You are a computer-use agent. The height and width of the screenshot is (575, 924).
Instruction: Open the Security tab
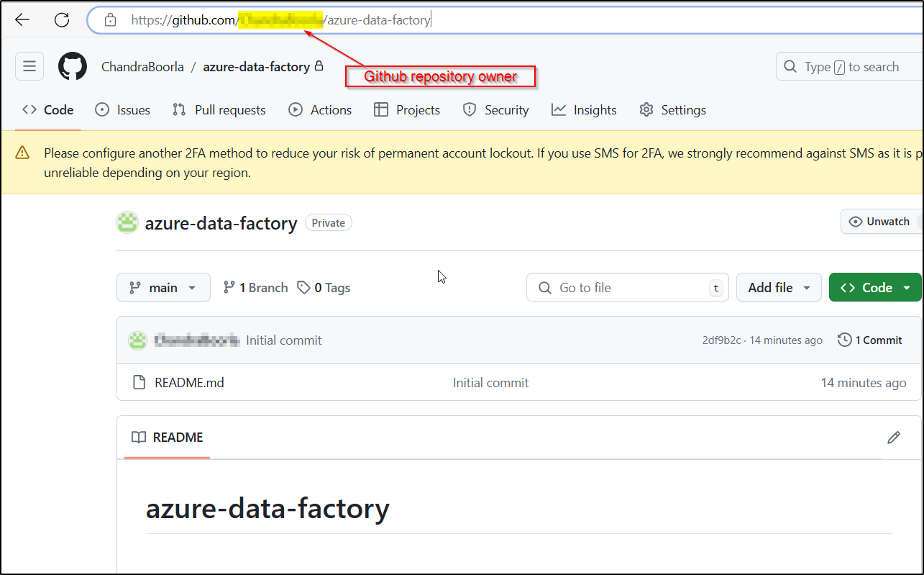(x=496, y=110)
